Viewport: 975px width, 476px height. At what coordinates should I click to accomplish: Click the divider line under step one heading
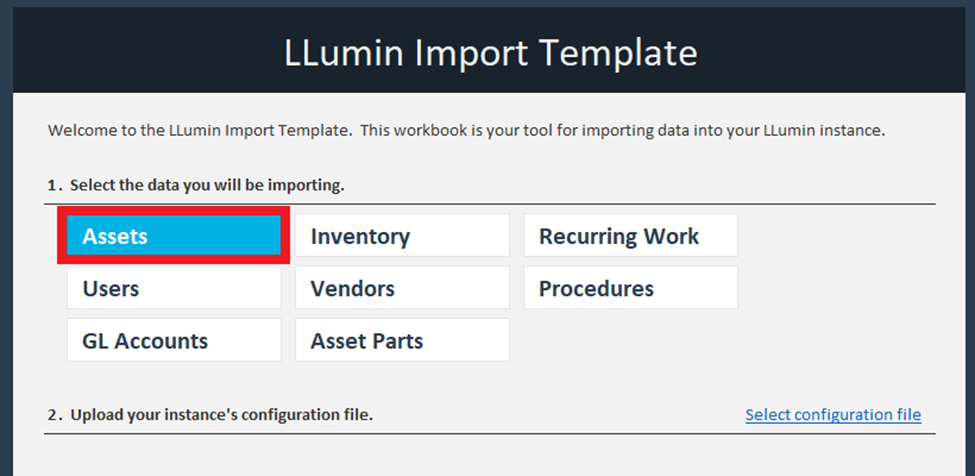click(490, 204)
